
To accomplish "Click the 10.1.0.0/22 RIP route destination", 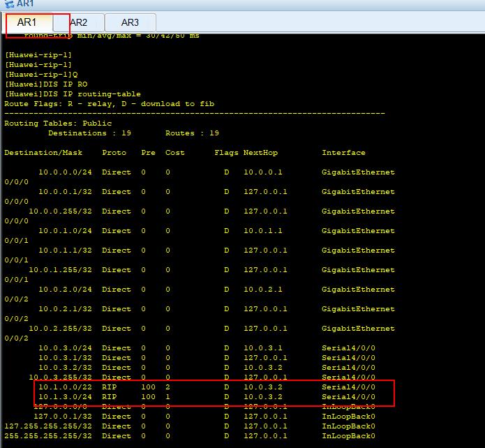I will [65, 387].
